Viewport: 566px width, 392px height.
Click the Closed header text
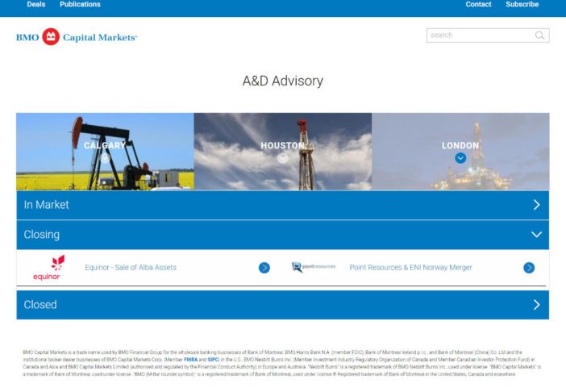pyautogui.click(x=40, y=305)
